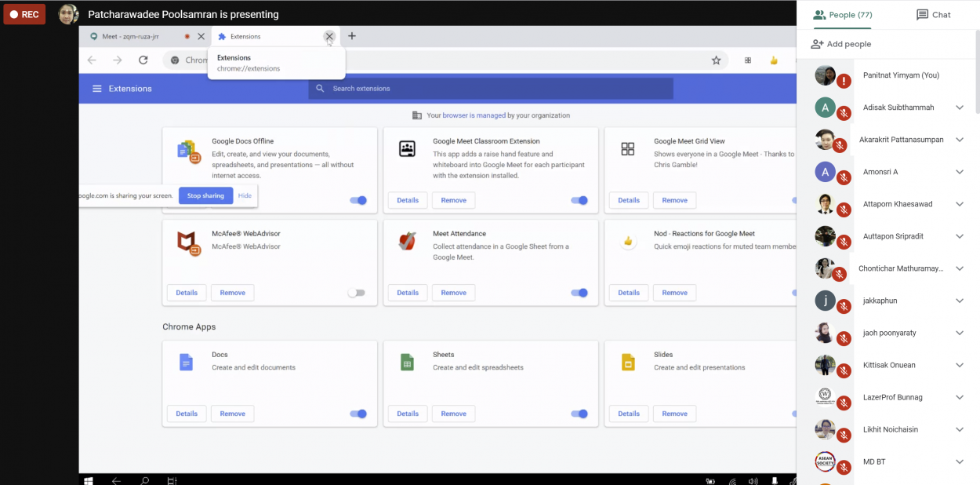980x485 pixels.
Task: Open a new browser tab with plus icon
Action: pos(352,36)
